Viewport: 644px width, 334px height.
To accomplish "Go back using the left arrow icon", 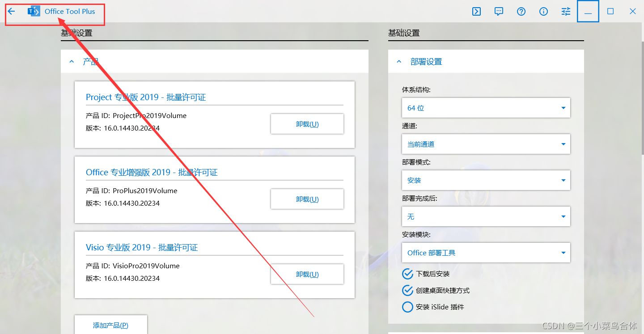I will click(x=12, y=12).
